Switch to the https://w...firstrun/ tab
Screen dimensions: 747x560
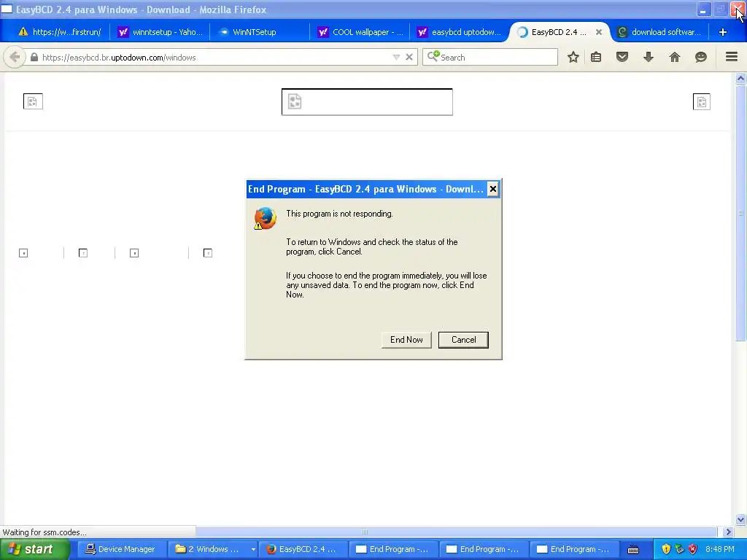[60, 32]
